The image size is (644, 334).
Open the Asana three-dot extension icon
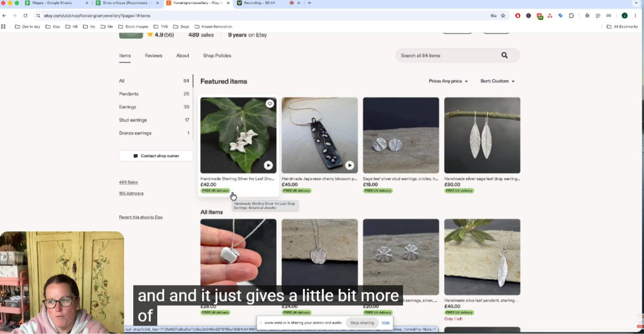coord(550,15)
